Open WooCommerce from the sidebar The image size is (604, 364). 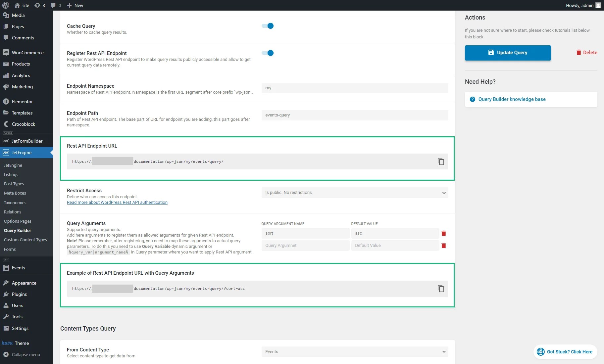point(27,52)
